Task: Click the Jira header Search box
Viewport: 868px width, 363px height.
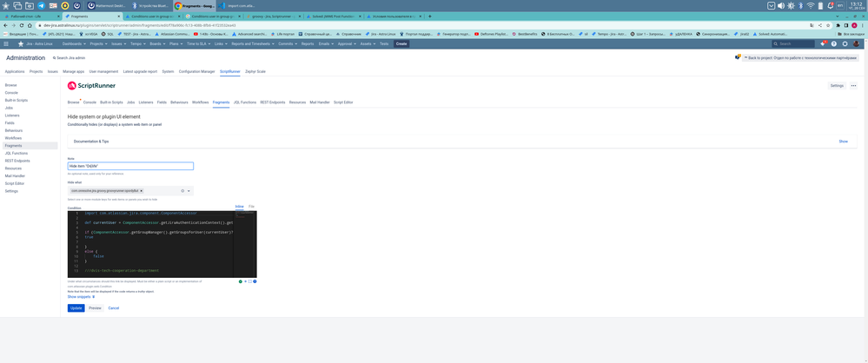Action: coord(793,43)
